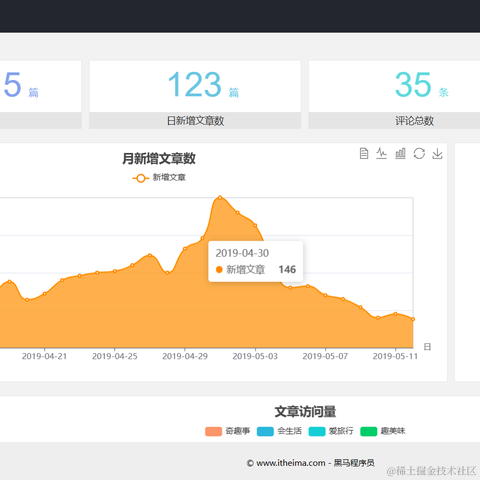
Task: Click the tooltip value 146
Action: pyautogui.click(x=287, y=269)
